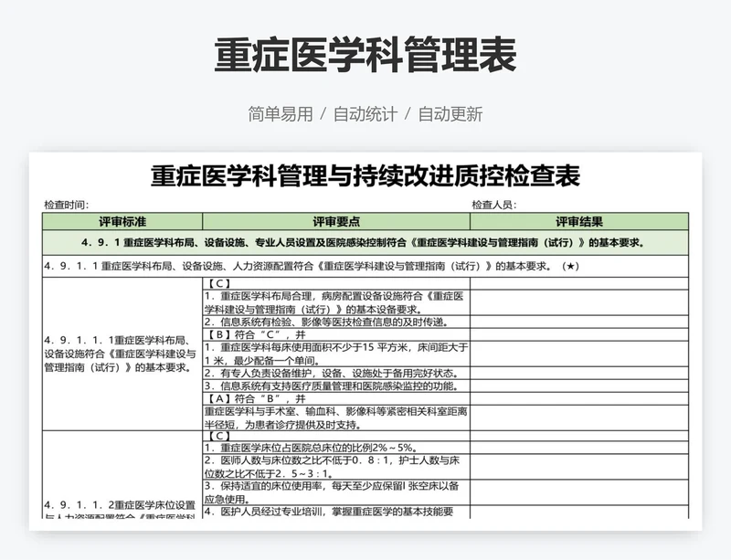Select the 【A】符合"B"，并 cell
The image size is (731, 560).
[x=336, y=398]
